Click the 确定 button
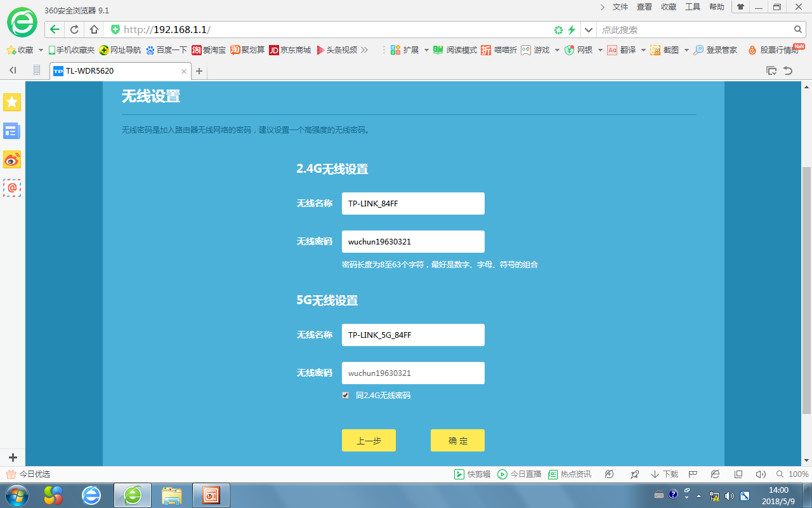The image size is (812, 508). 457,440
